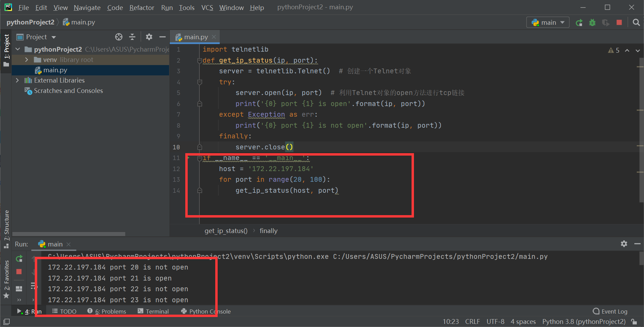The height and width of the screenshot is (327, 644).
Task: Open the Terminal tool window
Action: click(x=153, y=311)
